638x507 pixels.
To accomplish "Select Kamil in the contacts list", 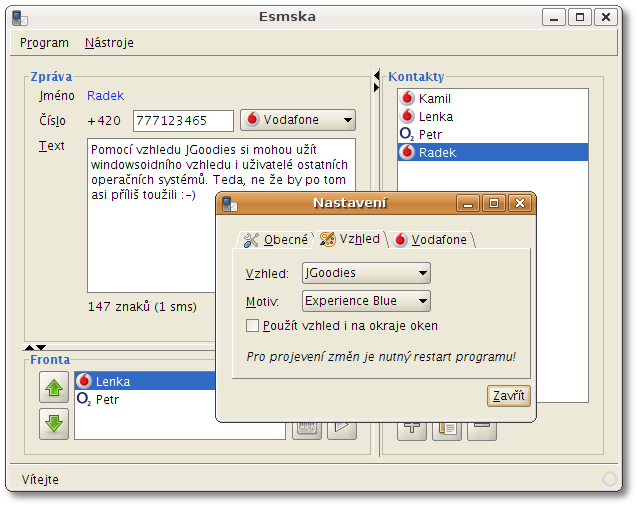I will [493, 98].
